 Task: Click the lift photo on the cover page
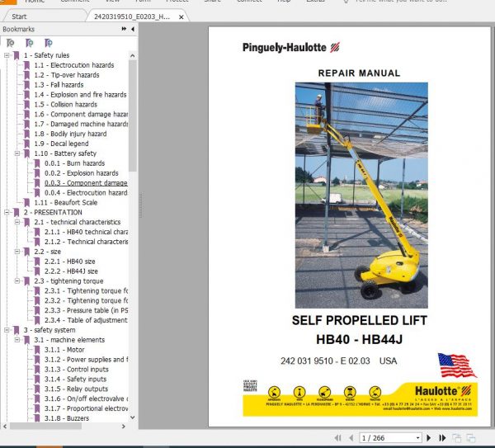click(x=361, y=195)
